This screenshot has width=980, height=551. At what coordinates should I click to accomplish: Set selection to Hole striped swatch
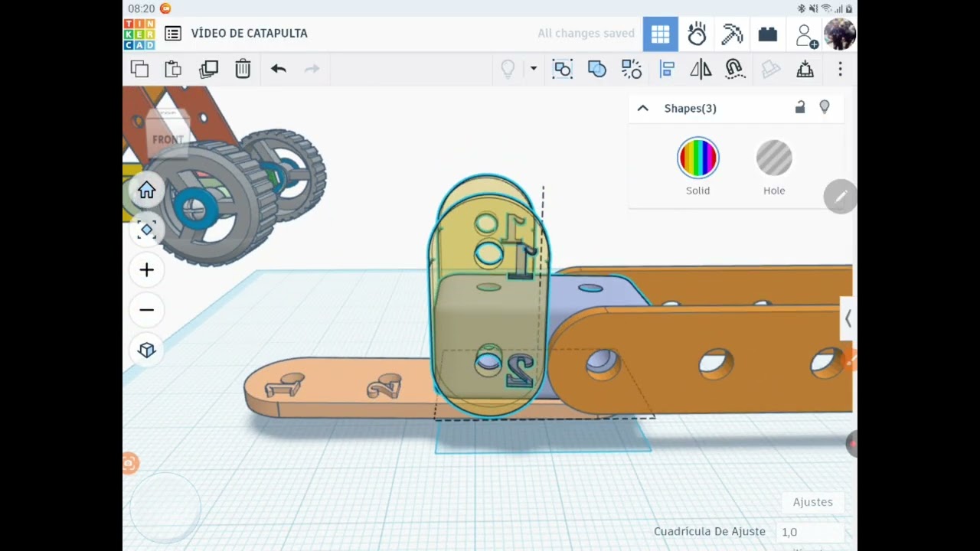774,158
